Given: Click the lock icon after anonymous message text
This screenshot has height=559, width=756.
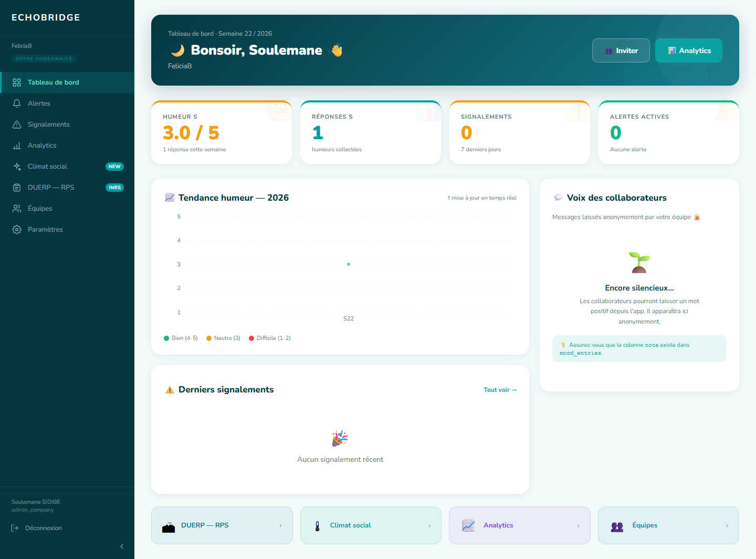Looking at the screenshot, I should coord(697,217).
